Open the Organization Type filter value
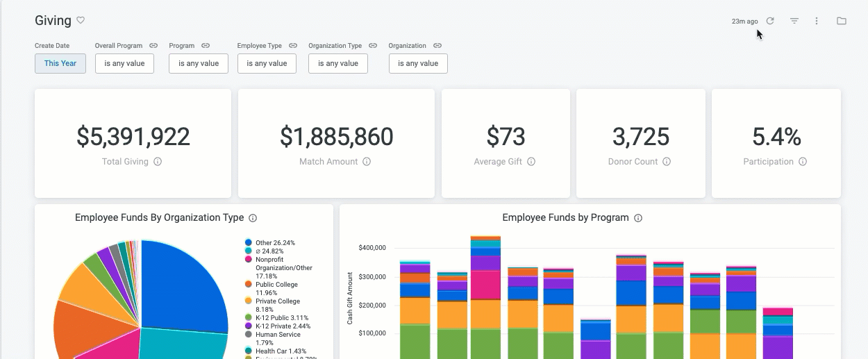 click(x=338, y=63)
